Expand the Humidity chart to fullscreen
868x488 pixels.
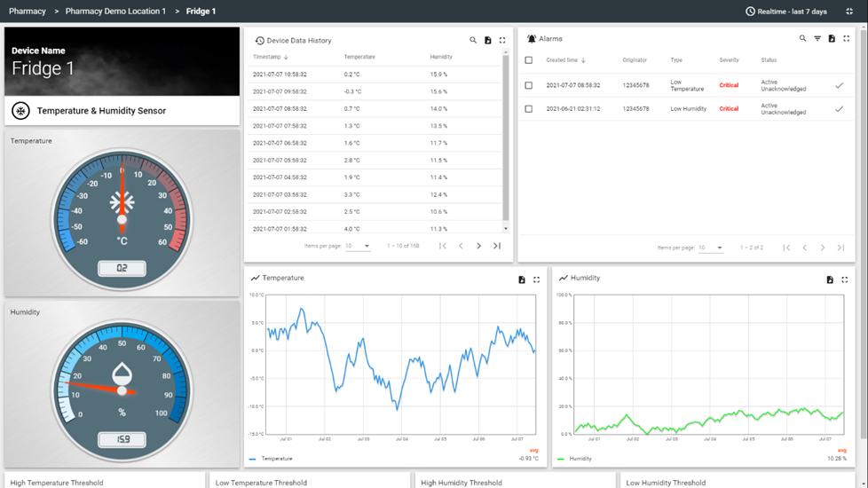tap(844, 279)
